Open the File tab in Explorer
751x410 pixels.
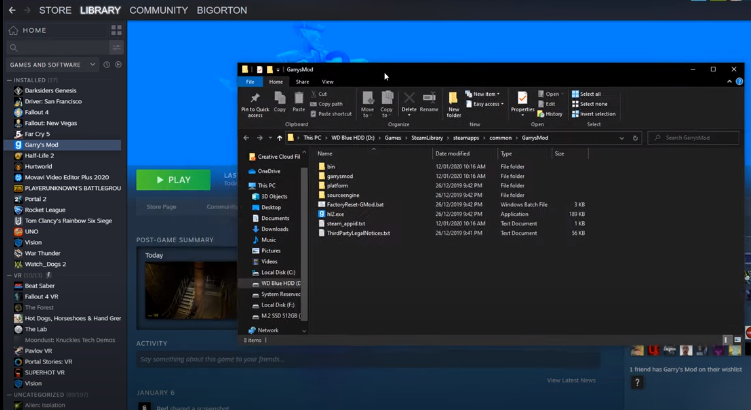tap(250, 82)
